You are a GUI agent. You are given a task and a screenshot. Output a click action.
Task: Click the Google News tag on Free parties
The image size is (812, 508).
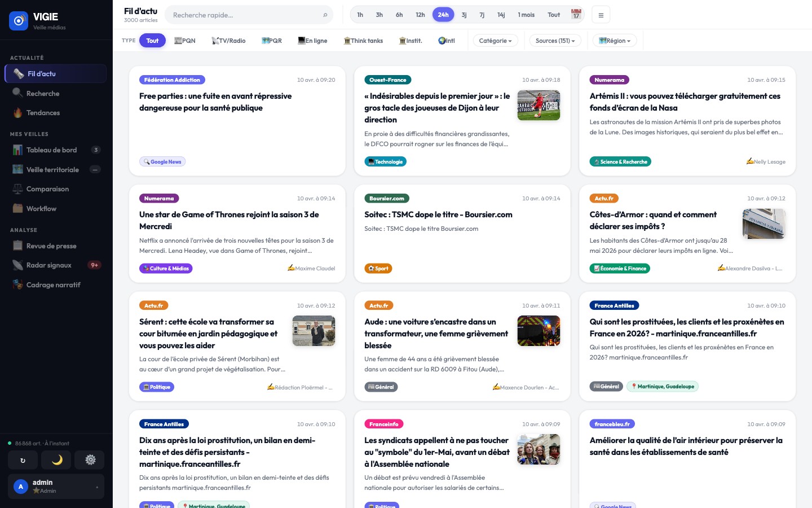click(162, 162)
